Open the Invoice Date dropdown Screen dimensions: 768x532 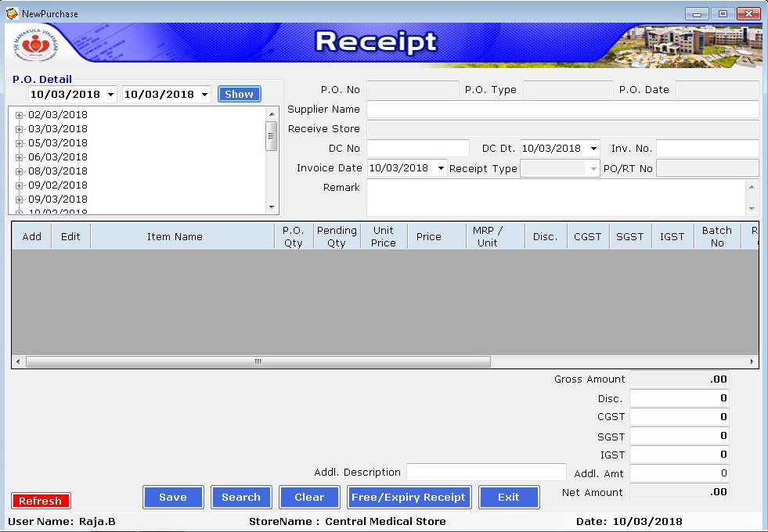point(441,167)
